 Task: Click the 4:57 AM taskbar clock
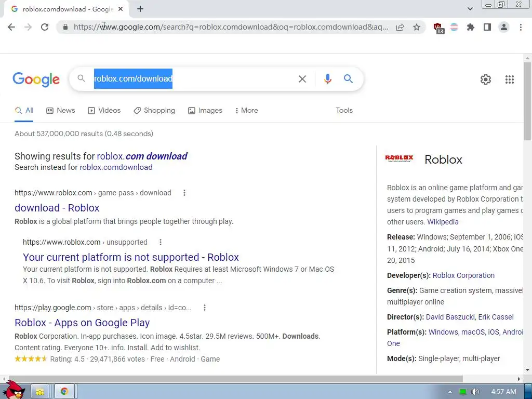(504, 392)
